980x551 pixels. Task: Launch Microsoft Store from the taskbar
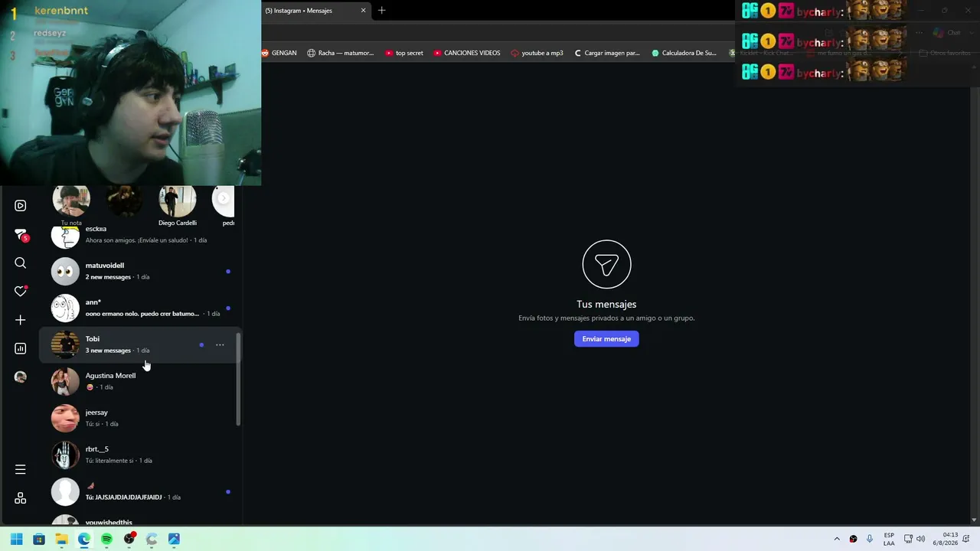[39, 539]
